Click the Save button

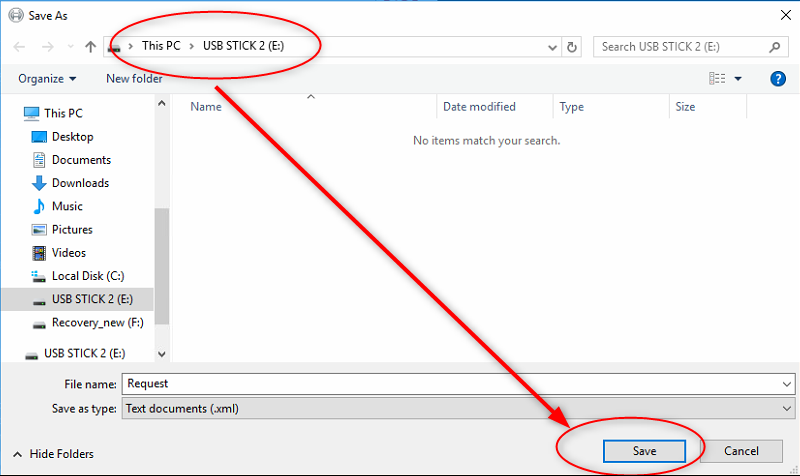pos(644,451)
